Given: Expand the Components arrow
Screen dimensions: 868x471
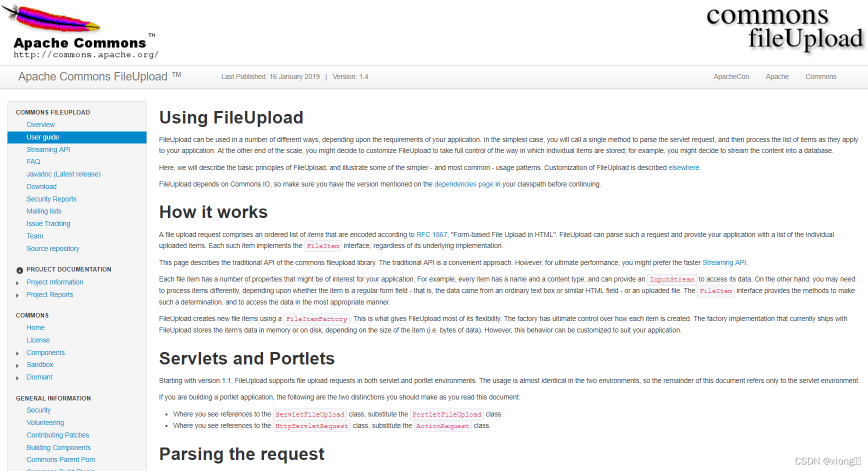Looking at the screenshot, I should click(17, 353).
